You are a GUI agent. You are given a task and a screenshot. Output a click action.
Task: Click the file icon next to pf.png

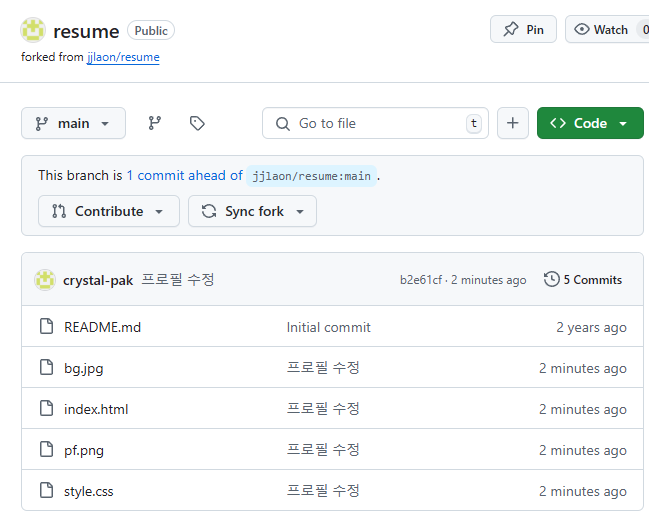[46, 449]
